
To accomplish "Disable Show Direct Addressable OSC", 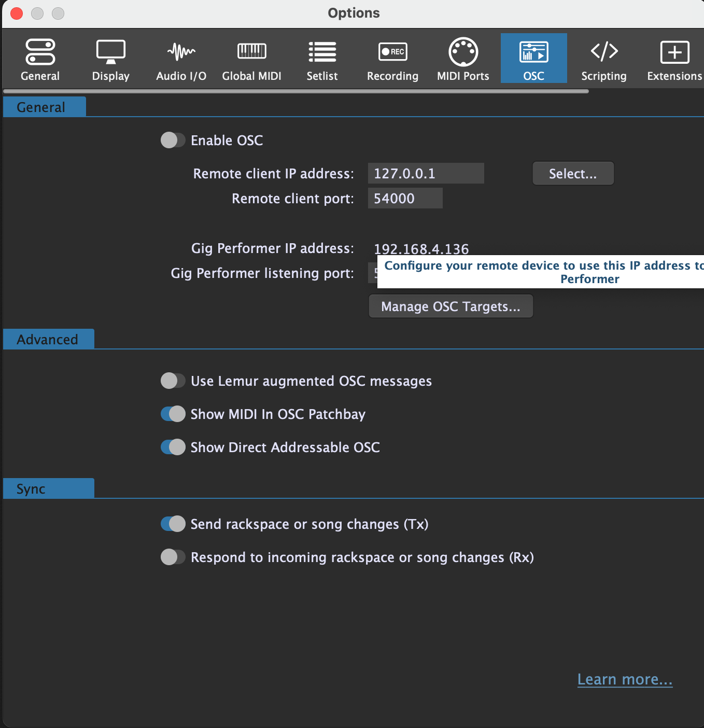I will [173, 447].
